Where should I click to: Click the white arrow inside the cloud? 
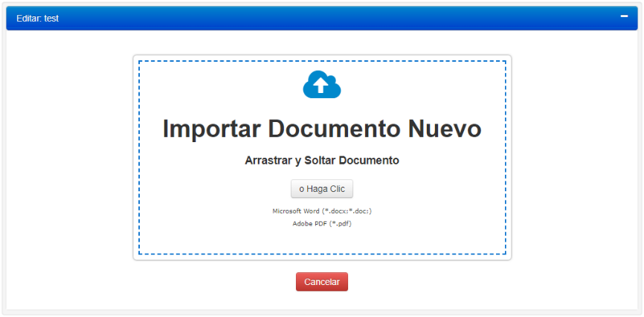[321, 86]
